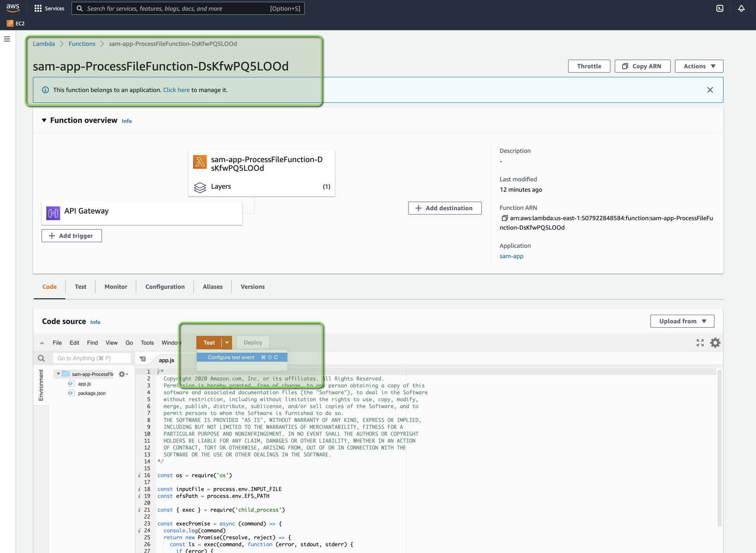Click the code editor vertical scrollbar

(720, 448)
